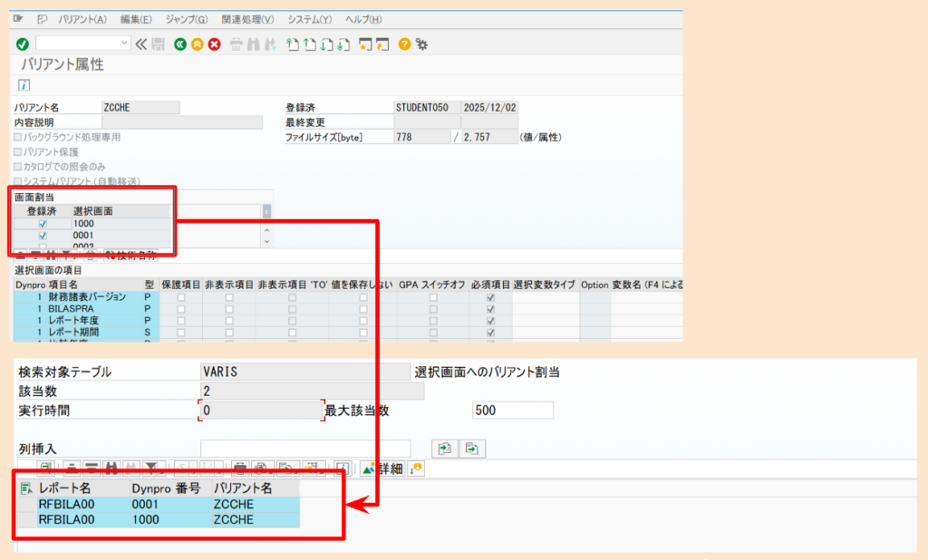Expand the row selector icon beside レポート名

(24, 489)
